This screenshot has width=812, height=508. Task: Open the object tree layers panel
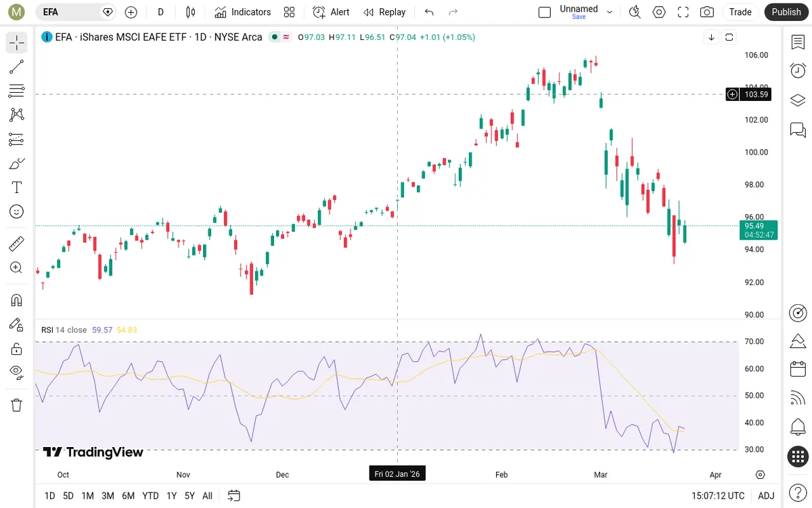pyautogui.click(x=798, y=100)
